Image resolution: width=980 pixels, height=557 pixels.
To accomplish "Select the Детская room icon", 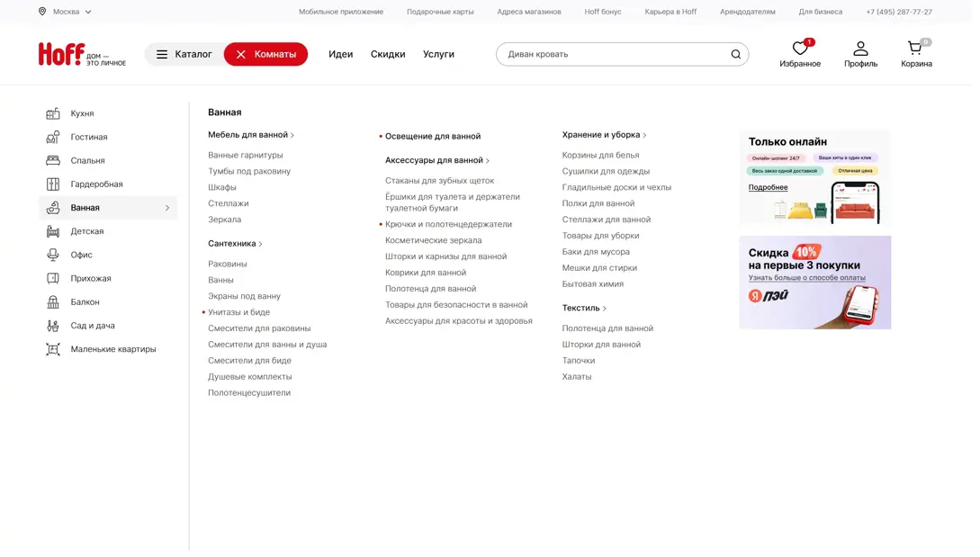I will [53, 231].
